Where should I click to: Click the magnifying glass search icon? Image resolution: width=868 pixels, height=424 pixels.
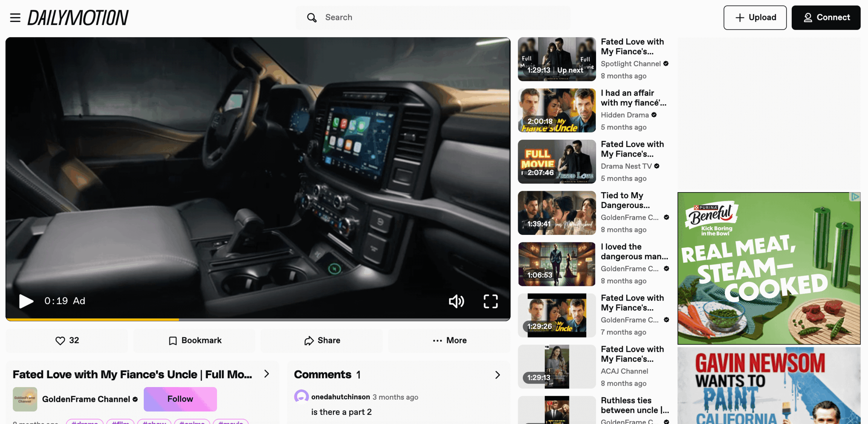[x=311, y=17]
